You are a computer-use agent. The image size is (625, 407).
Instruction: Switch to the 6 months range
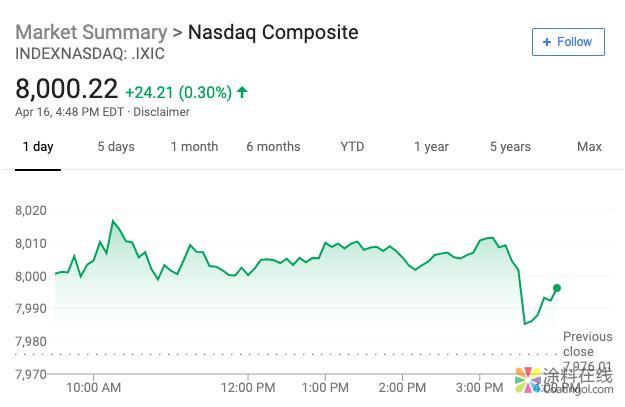273,147
